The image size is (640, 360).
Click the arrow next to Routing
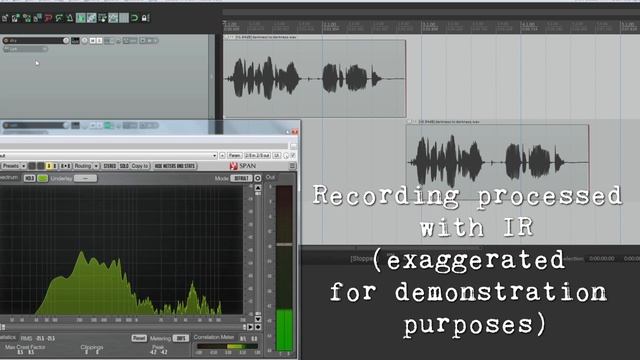(96, 166)
